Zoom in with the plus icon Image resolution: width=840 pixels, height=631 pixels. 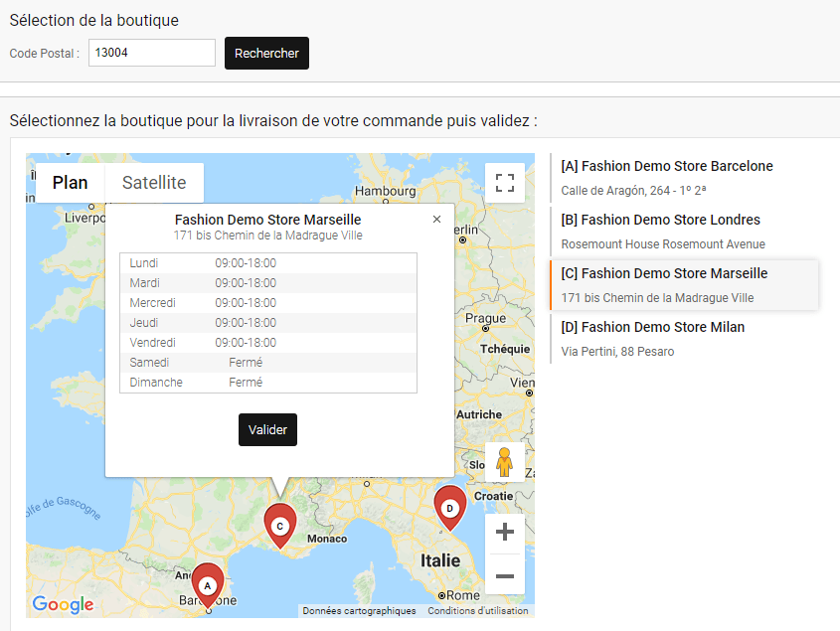[505, 532]
